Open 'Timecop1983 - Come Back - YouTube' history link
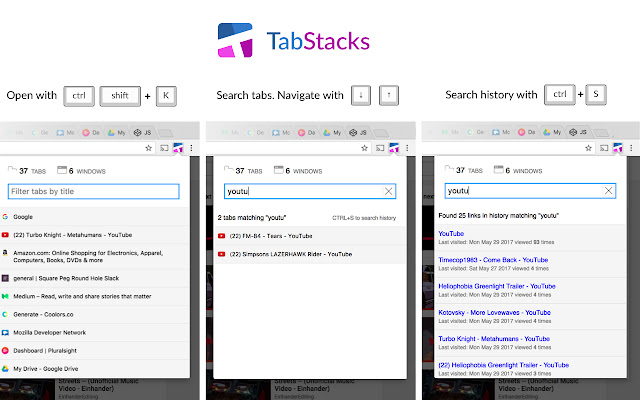This screenshot has width=640, height=400. (493, 260)
